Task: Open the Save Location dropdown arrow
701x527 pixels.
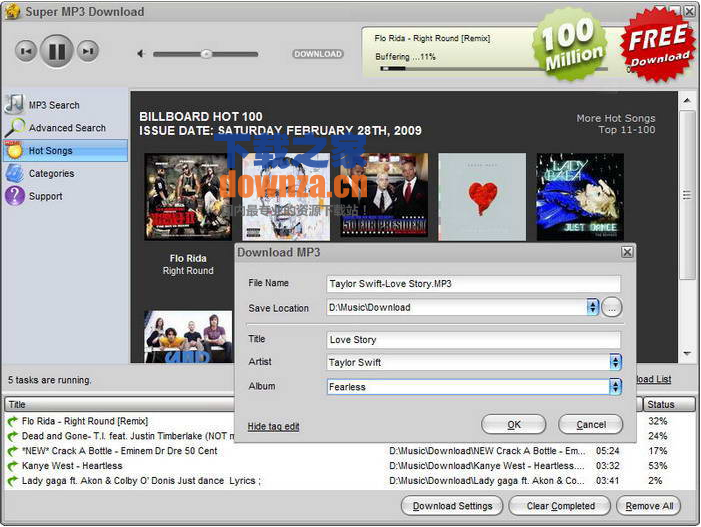Action: [592, 308]
